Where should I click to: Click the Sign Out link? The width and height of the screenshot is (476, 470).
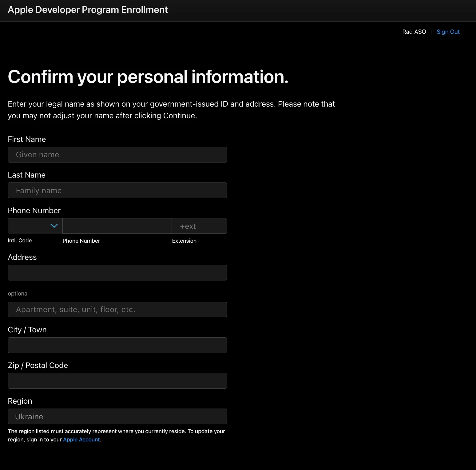pyautogui.click(x=448, y=32)
